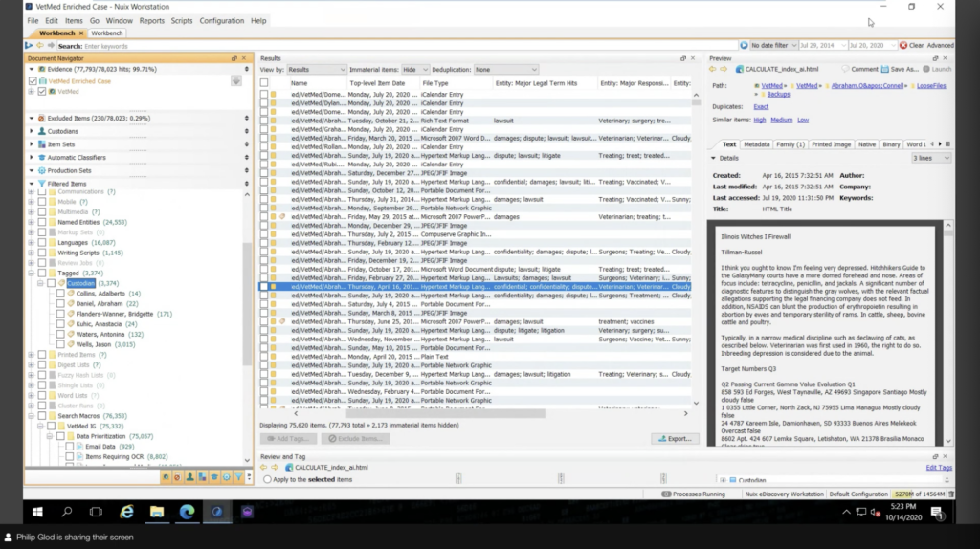This screenshot has width=980, height=549.
Task: Run search with the blue play arrow
Action: click(29, 46)
